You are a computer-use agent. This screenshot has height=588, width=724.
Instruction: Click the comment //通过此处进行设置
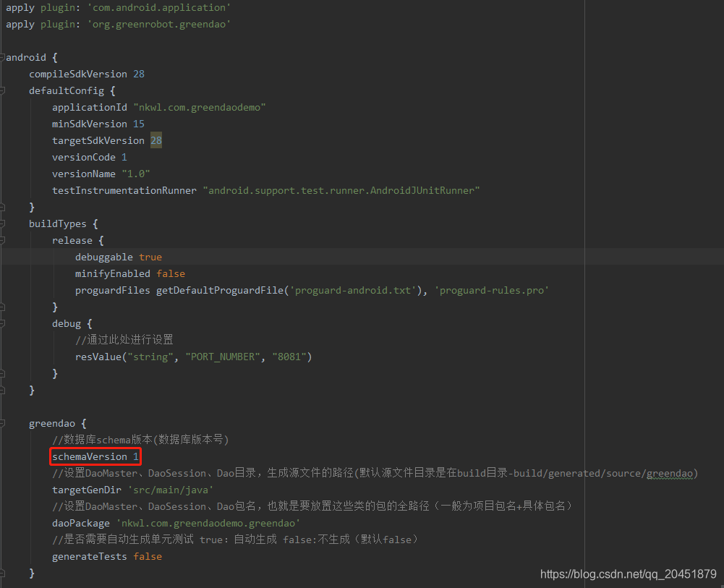(124, 340)
